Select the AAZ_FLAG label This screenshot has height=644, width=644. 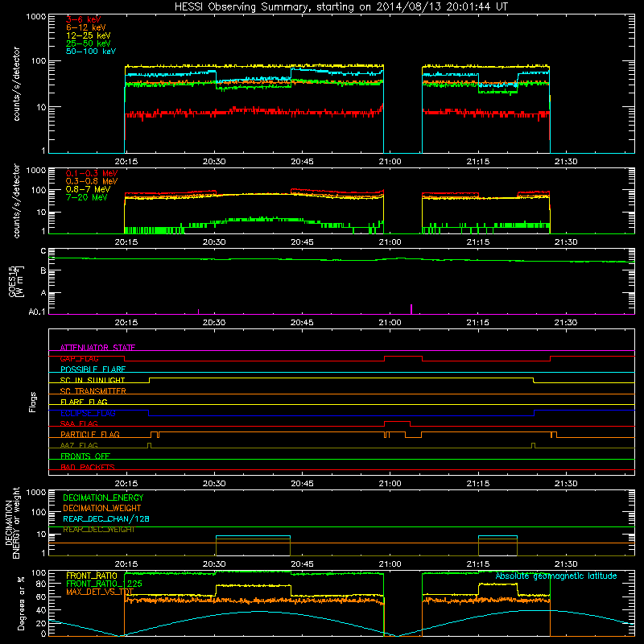coord(79,445)
